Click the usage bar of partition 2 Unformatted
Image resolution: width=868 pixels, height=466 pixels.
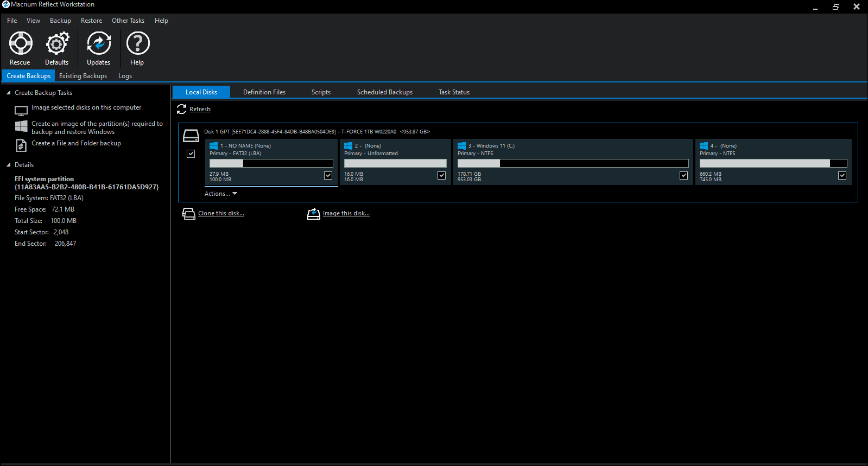point(395,163)
